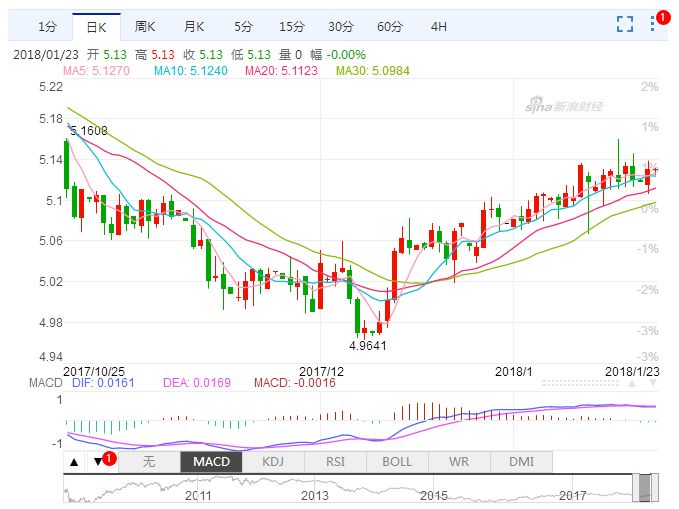679x509 pixels.
Task: Switch to the 5分 interval
Action: coord(244,26)
